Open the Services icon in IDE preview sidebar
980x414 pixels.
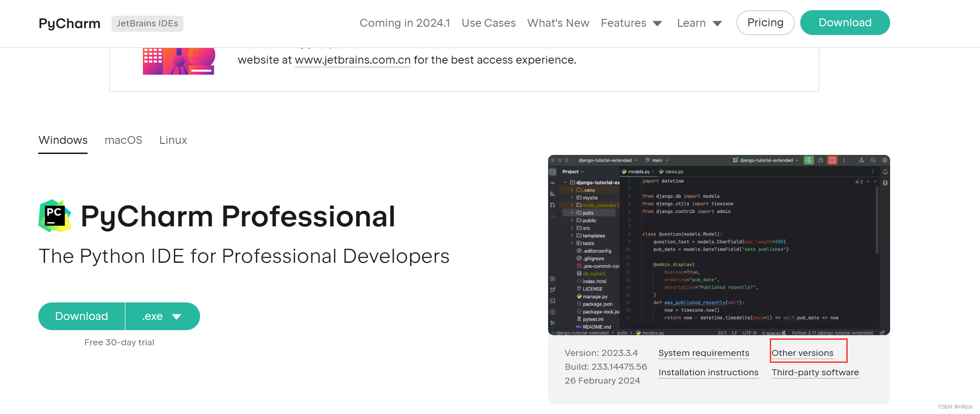(x=553, y=279)
